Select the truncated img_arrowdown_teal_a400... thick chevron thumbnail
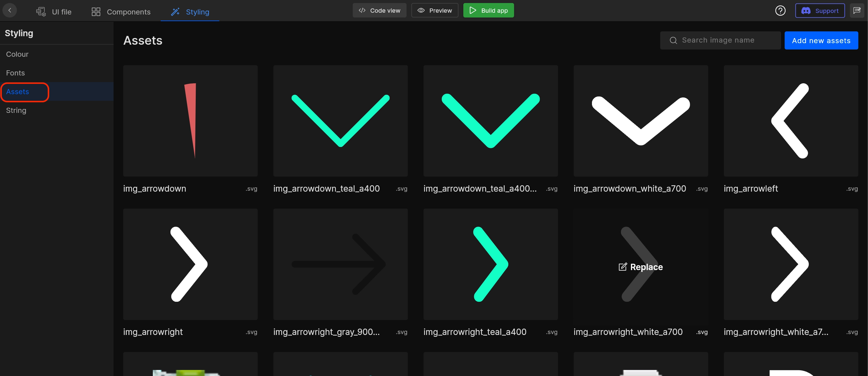This screenshot has height=376, width=868. point(490,121)
